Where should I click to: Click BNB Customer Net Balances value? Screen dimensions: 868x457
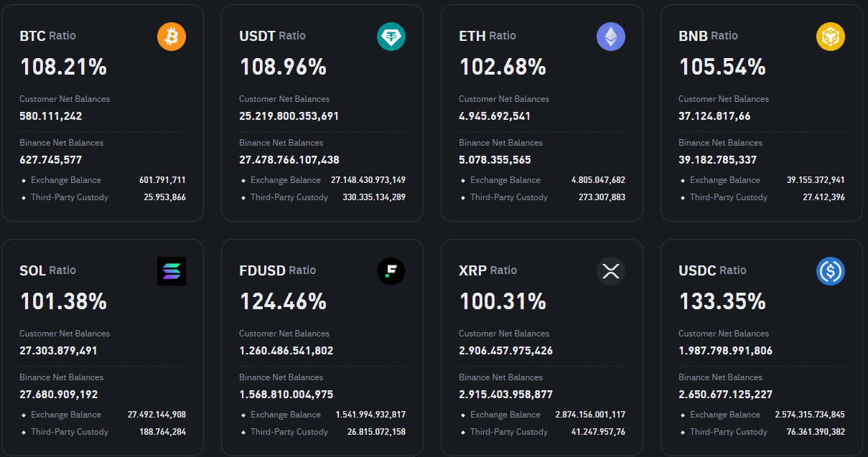click(714, 116)
